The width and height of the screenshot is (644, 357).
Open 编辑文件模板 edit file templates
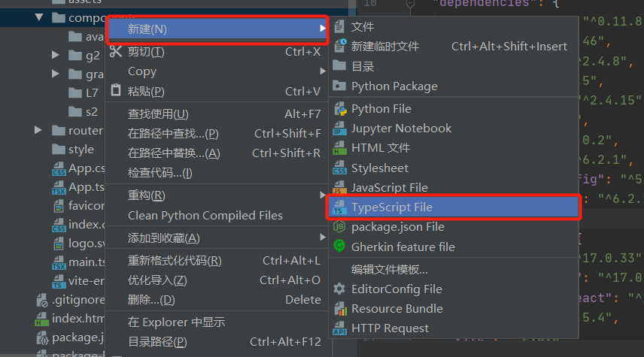(389, 269)
